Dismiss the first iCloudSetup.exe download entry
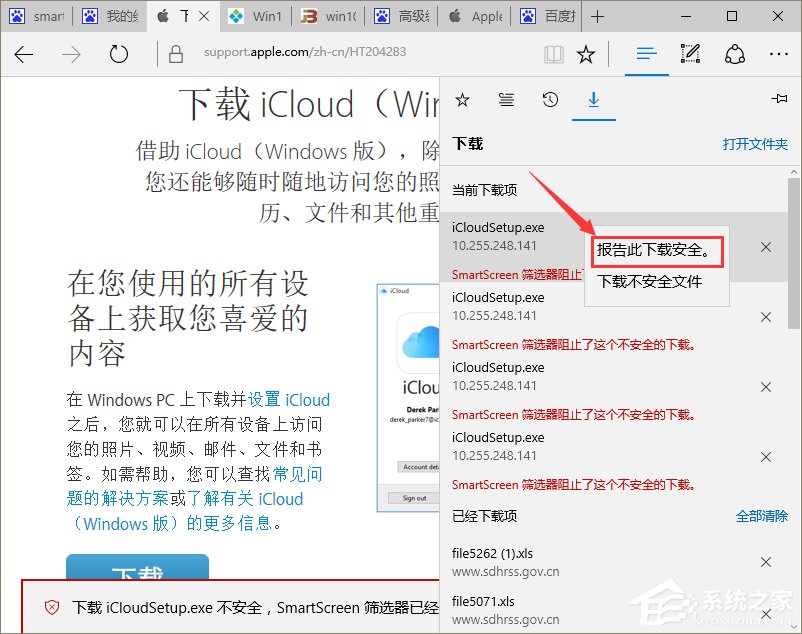Screen dimensions: 802x634 point(765,247)
